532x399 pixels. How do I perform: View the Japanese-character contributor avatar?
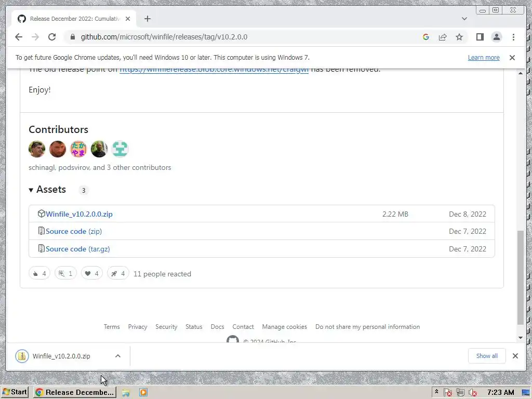pyautogui.click(x=78, y=149)
